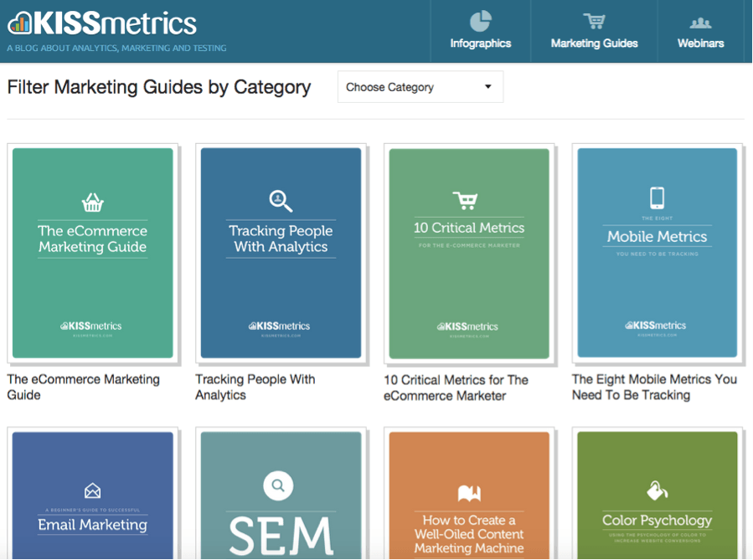This screenshot has width=753, height=560.
Task: Open the eCommerce Marketing Guide cover title
Action: pyautogui.click(x=93, y=239)
